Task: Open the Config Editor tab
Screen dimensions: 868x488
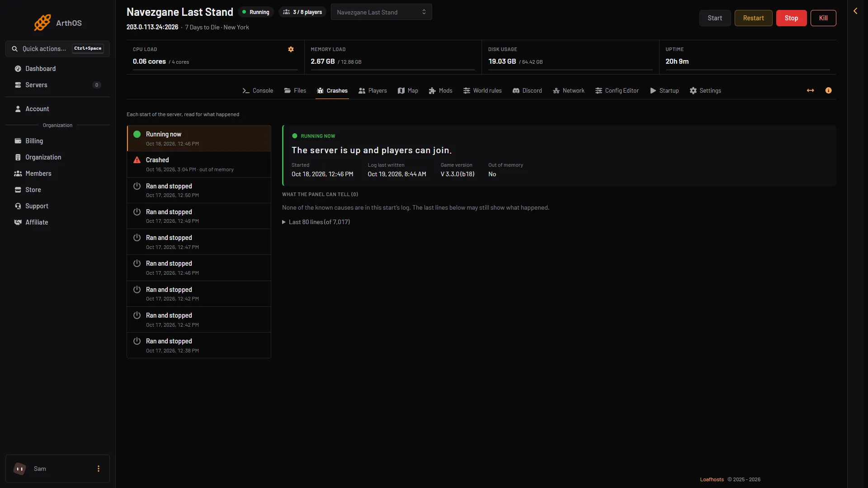Action: point(617,91)
